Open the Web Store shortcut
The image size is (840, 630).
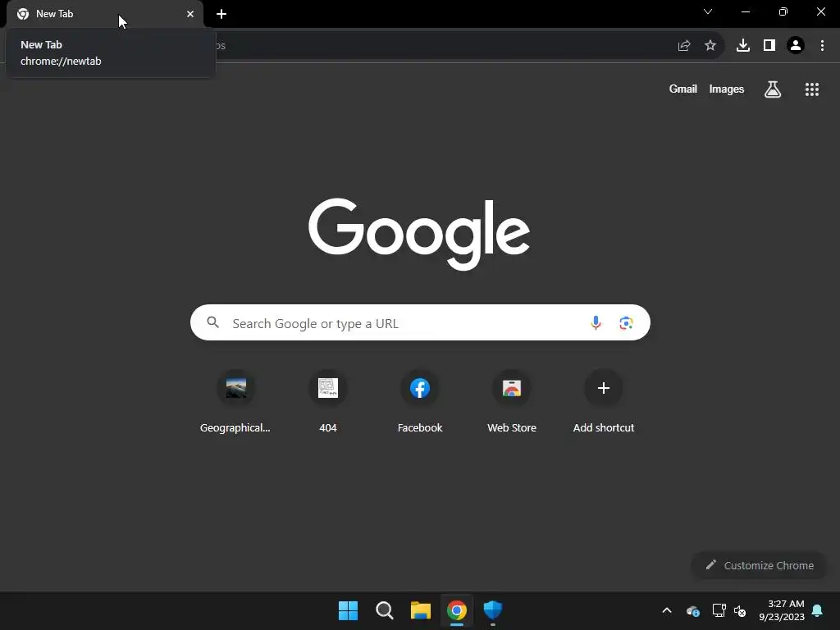pos(512,401)
